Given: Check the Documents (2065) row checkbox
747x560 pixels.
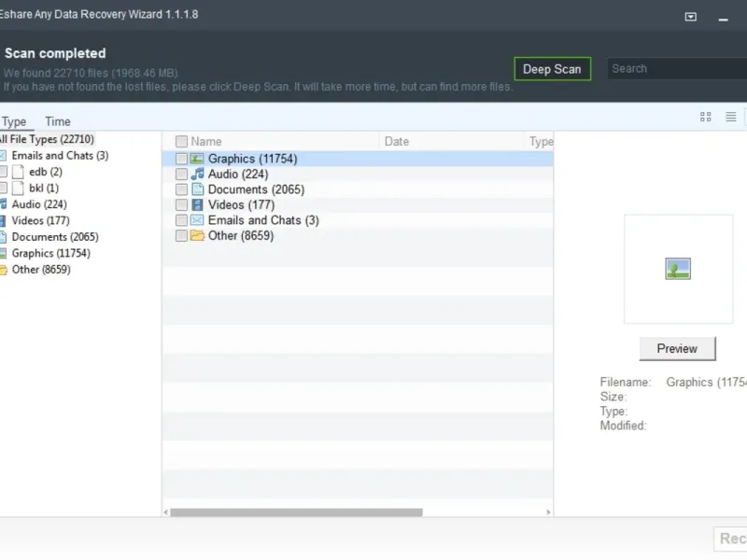Looking at the screenshot, I should (181, 189).
